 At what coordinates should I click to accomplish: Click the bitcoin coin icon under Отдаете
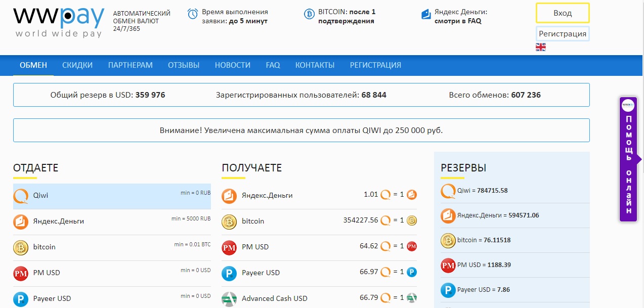[21, 247]
